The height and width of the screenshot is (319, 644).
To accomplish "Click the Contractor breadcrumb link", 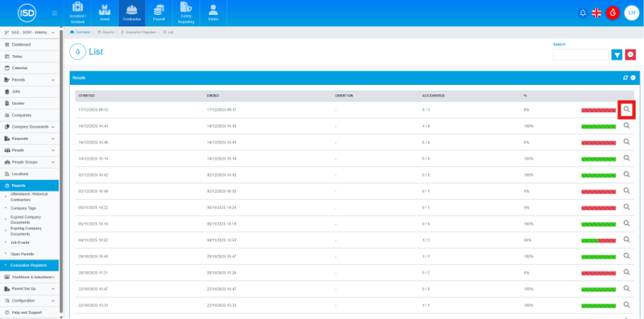I will click(84, 33).
